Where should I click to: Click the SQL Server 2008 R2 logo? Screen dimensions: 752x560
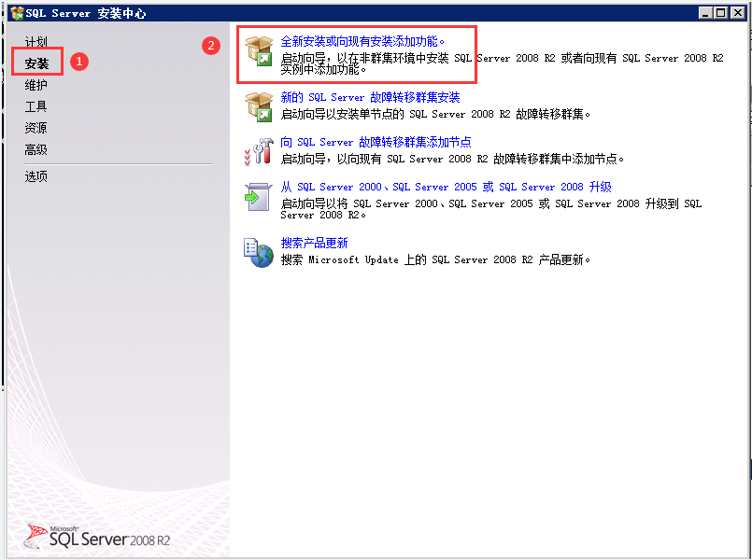pos(97,536)
